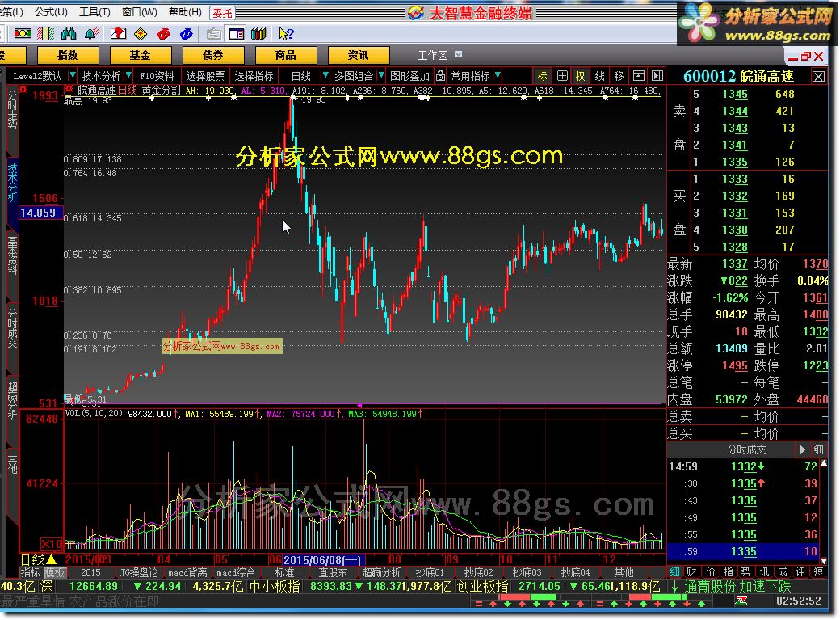Expand the 常用指标 dropdown arrow
The width and height of the screenshot is (840, 620).
click(498, 75)
